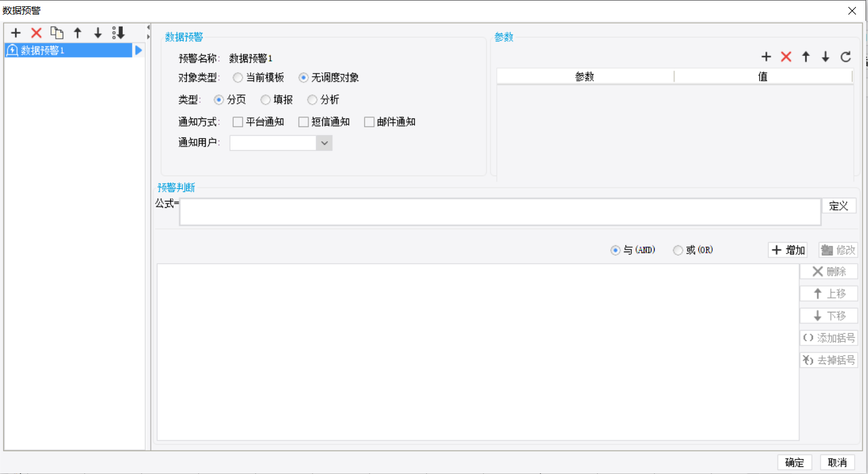Image resolution: width=868 pixels, height=474 pixels.
Task: Add a new data alert in list toolbar
Action: (x=16, y=33)
